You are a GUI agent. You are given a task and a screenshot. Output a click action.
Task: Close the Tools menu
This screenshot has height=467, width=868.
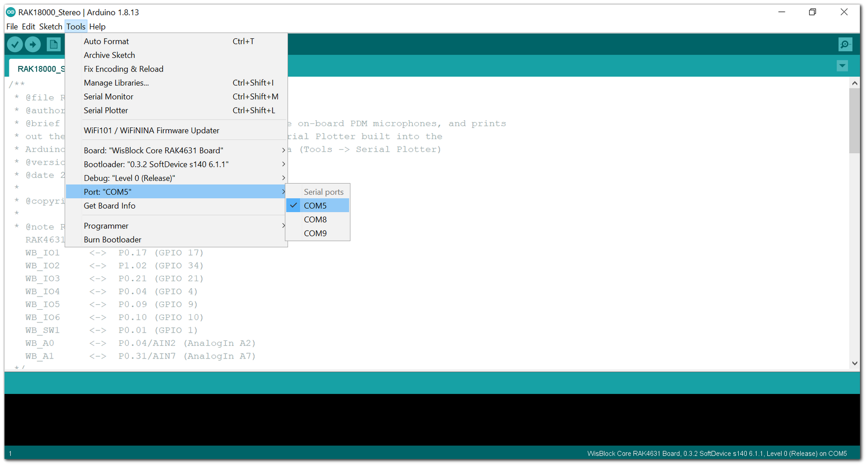(x=76, y=27)
